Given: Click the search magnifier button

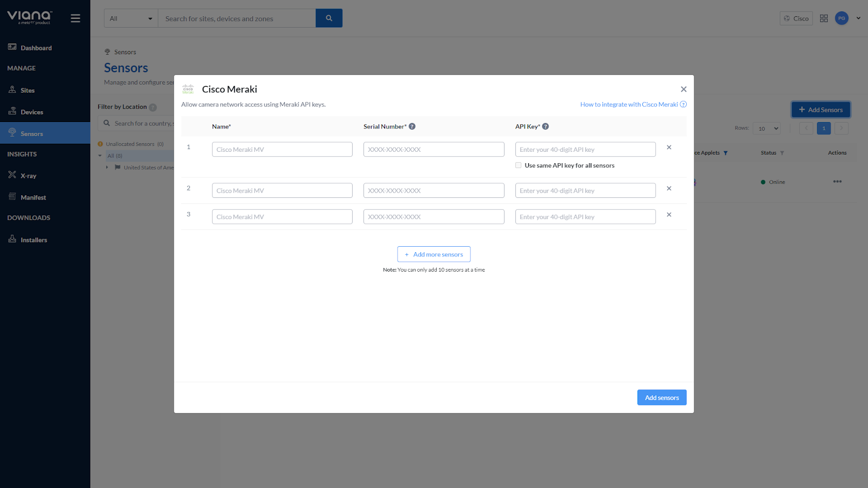Looking at the screenshot, I should (329, 18).
